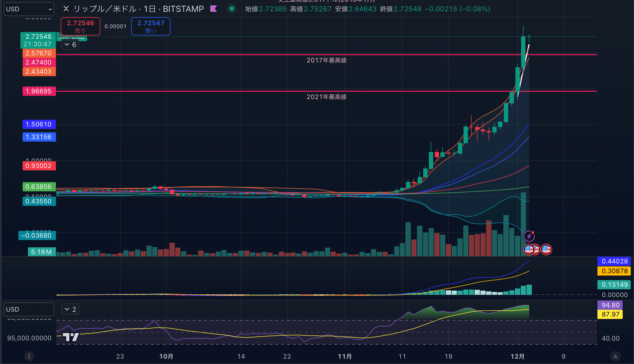Screen dimensions: 634x364
Task: Click current price label 2.72548
Action: pos(38,37)
